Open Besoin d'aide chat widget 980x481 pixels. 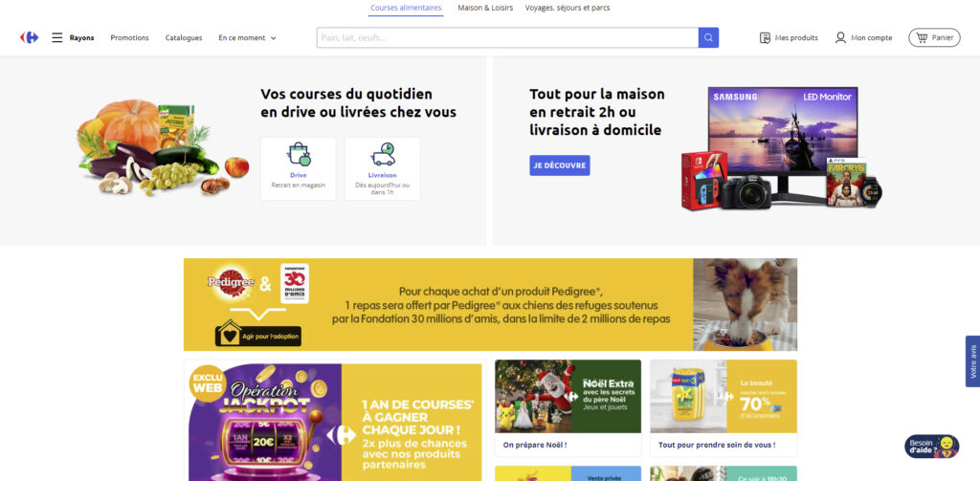pyautogui.click(x=932, y=447)
